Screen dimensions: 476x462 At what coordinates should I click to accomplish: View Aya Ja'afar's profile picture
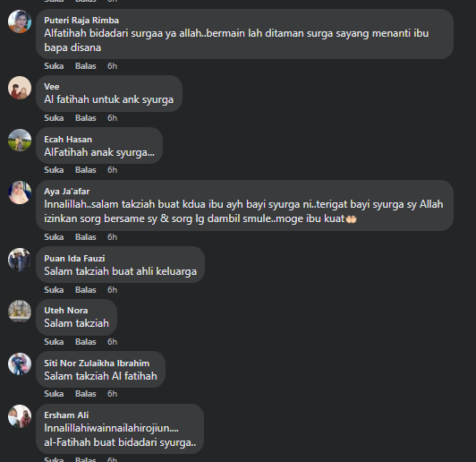click(20, 192)
